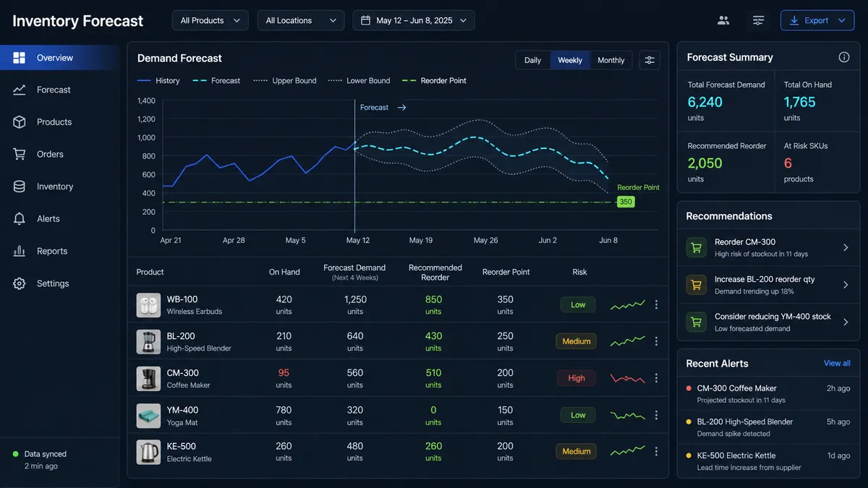Open the May 12 – Jun 8, 2025 date range dropdown
The height and width of the screenshot is (488, 868).
point(414,20)
